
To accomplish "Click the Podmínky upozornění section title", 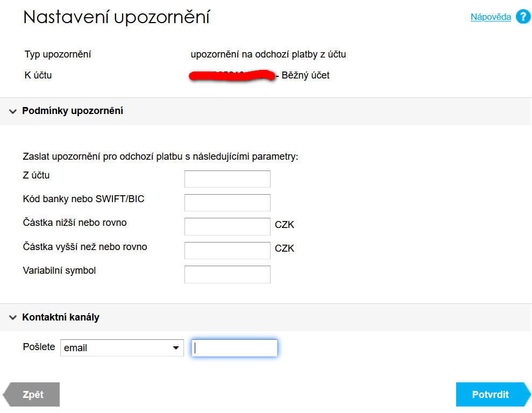I will click(x=73, y=111).
